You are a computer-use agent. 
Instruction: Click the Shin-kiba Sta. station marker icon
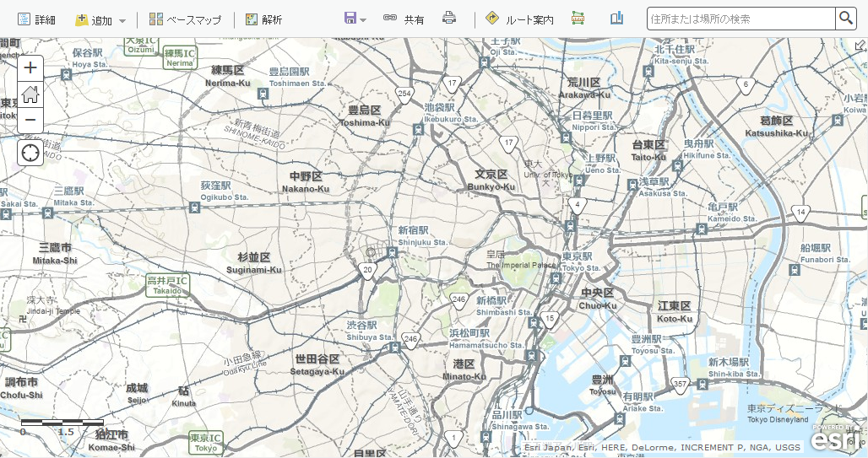(x=703, y=385)
